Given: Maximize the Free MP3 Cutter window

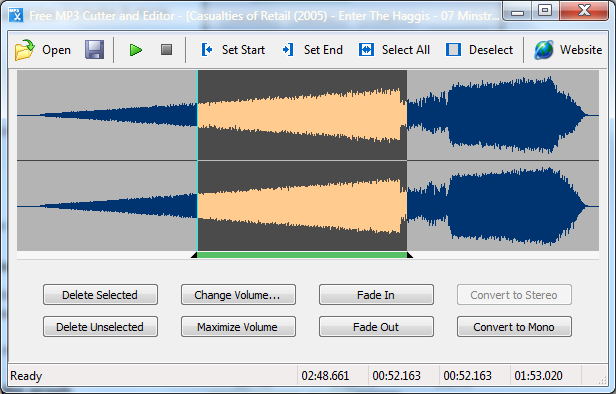Looking at the screenshot, I should coord(545,11).
